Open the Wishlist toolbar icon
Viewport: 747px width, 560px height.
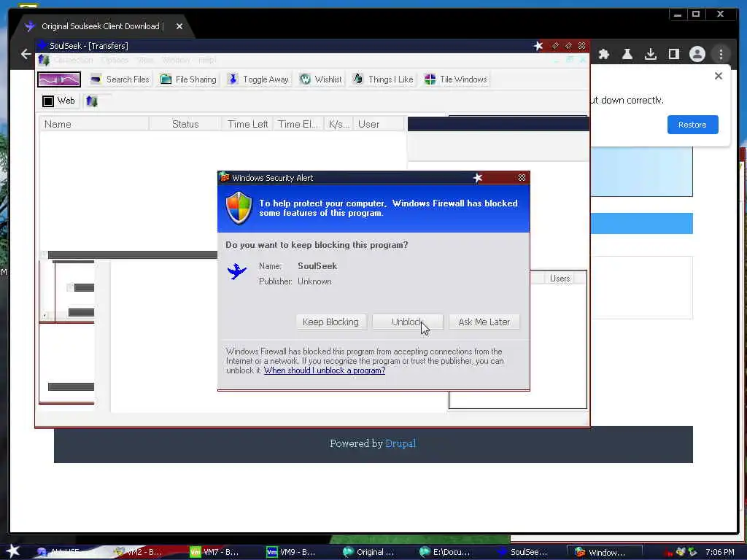(x=305, y=79)
